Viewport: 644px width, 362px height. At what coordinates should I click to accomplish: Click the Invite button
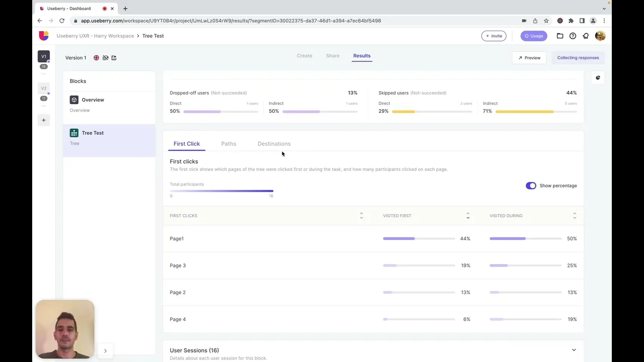click(x=494, y=36)
